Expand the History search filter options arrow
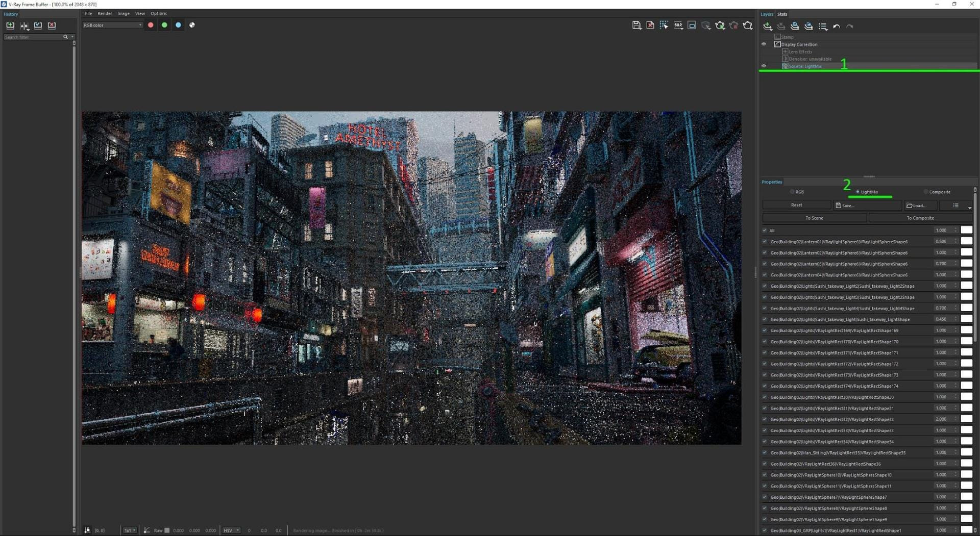 72,37
